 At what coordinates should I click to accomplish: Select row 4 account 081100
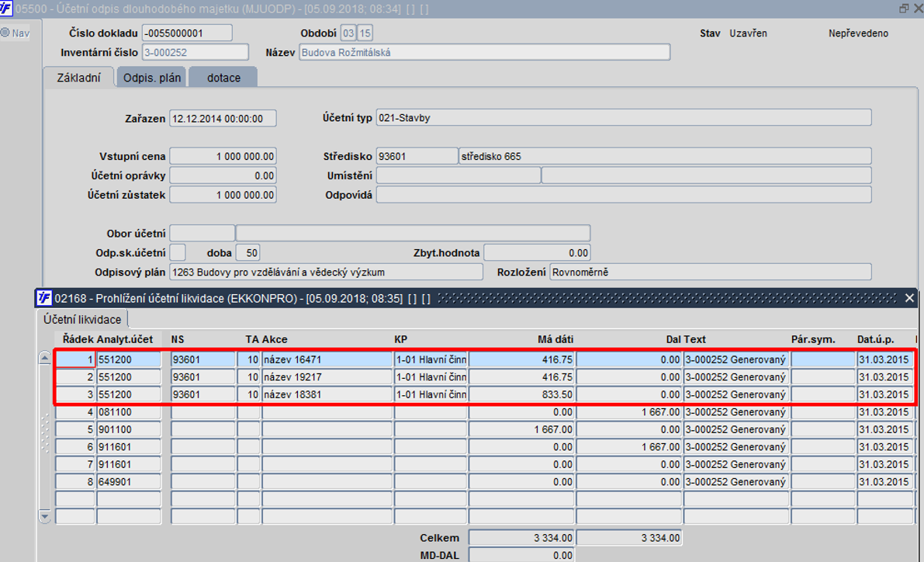[129, 412]
